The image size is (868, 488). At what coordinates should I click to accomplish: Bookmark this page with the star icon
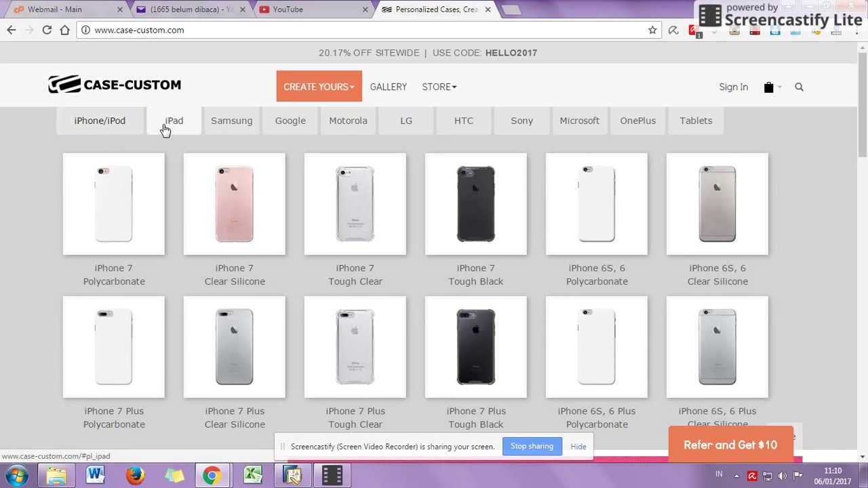[652, 30]
